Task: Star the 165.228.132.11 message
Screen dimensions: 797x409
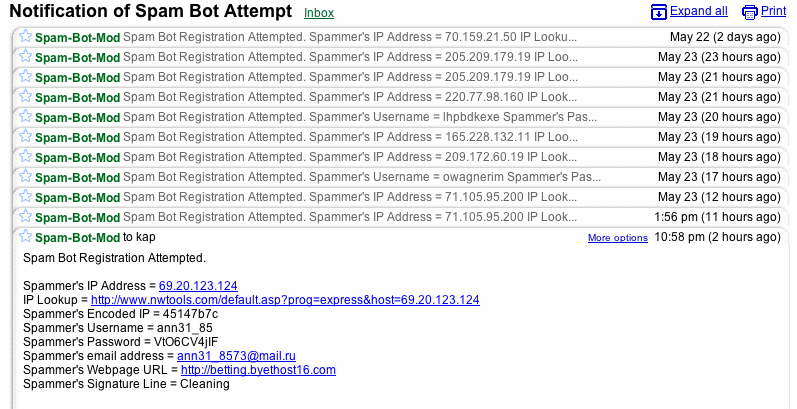Action: (x=26, y=136)
